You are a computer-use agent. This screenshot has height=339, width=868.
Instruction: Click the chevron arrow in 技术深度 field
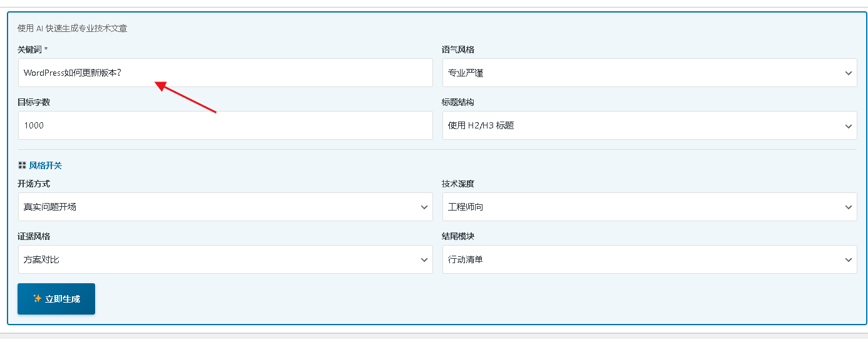click(x=848, y=207)
